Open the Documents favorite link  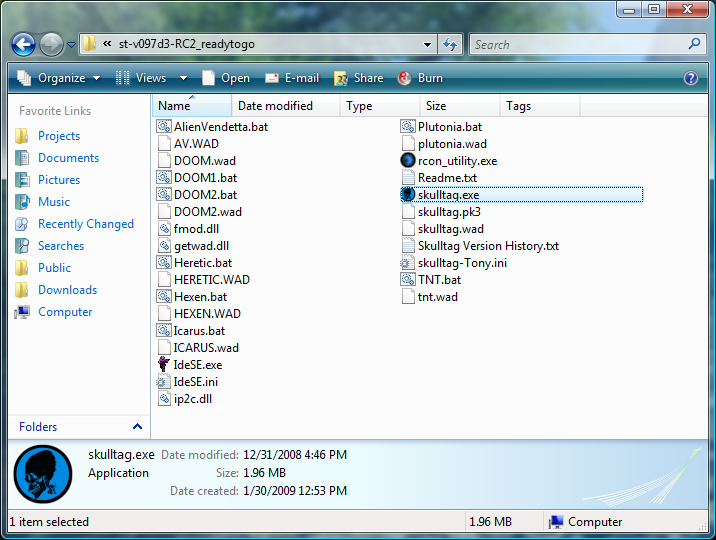[68, 157]
